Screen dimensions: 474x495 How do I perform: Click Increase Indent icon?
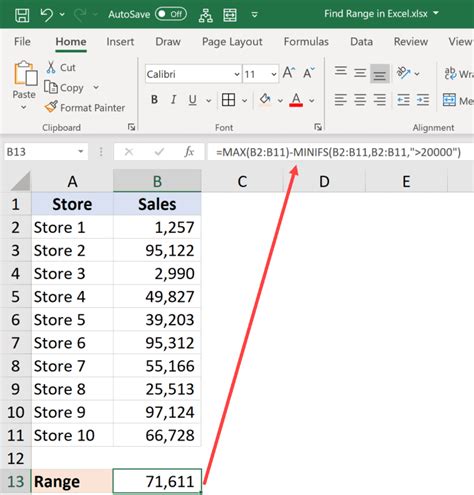423,100
